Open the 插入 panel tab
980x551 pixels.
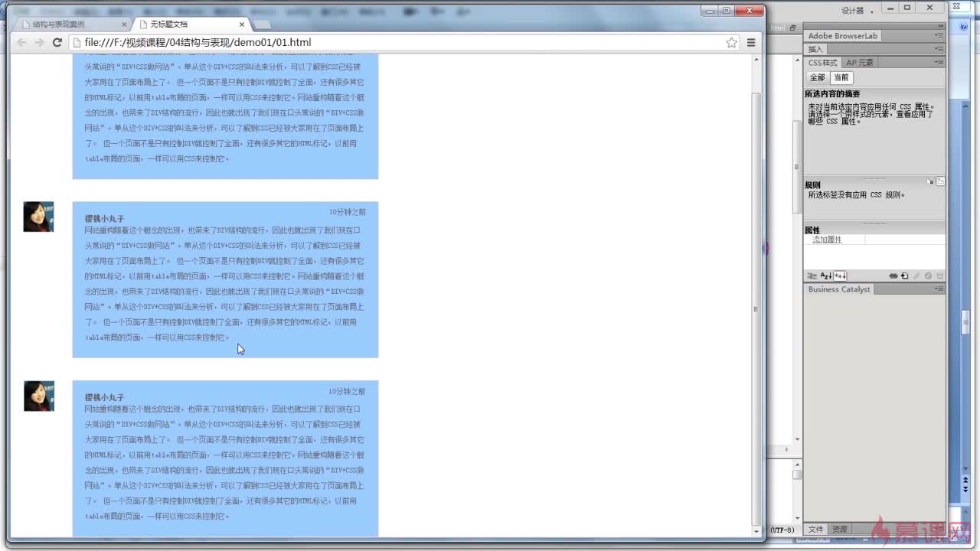point(815,49)
